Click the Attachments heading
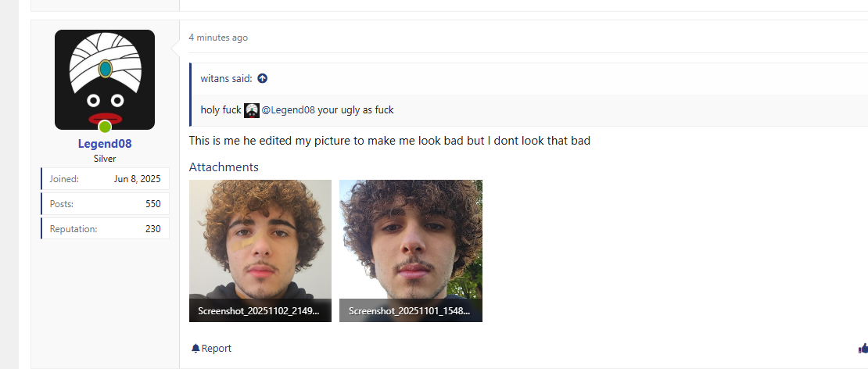 [x=224, y=167]
